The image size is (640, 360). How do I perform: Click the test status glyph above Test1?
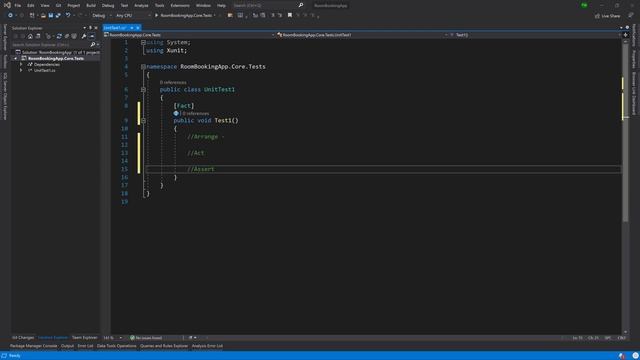coord(176,113)
